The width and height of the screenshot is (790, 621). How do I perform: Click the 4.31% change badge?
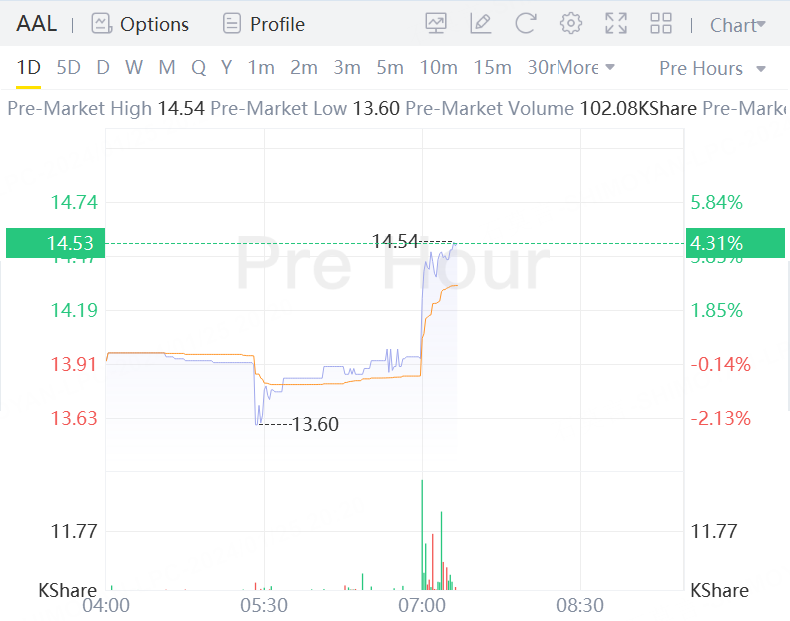click(715, 243)
